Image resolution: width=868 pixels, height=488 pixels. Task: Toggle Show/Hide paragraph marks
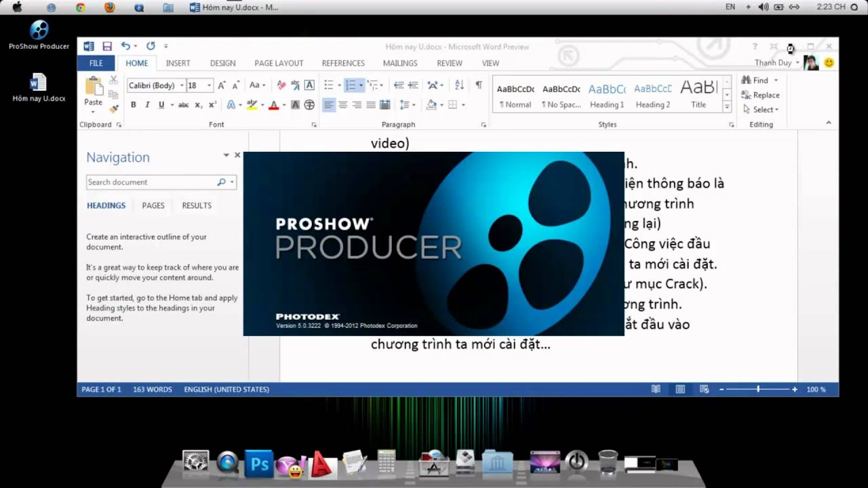click(479, 85)
